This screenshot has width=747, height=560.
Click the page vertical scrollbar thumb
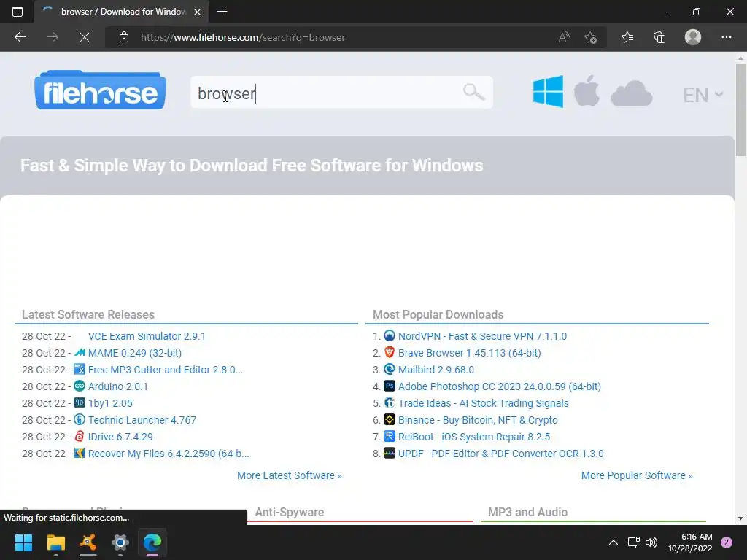740,109
